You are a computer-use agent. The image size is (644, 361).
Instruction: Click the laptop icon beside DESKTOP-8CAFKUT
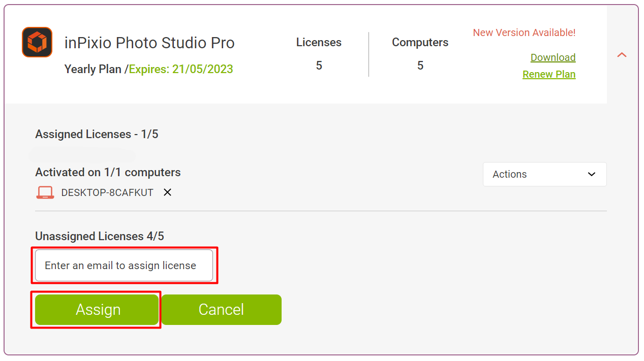pyautogui.click(x=45, y=193)
